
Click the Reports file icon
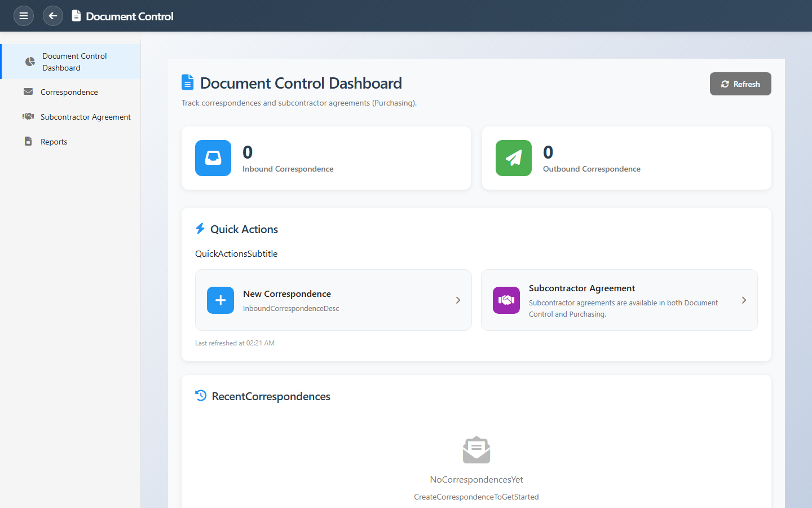point(28,142)
